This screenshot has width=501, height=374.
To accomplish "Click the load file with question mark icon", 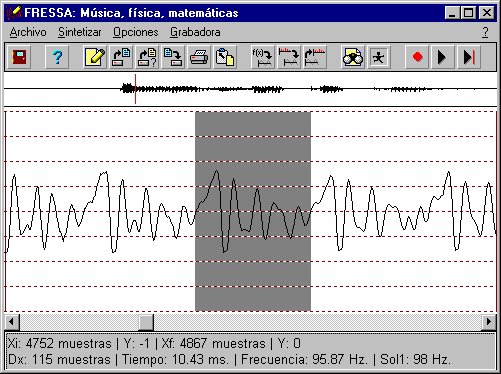I will (147, 57).
